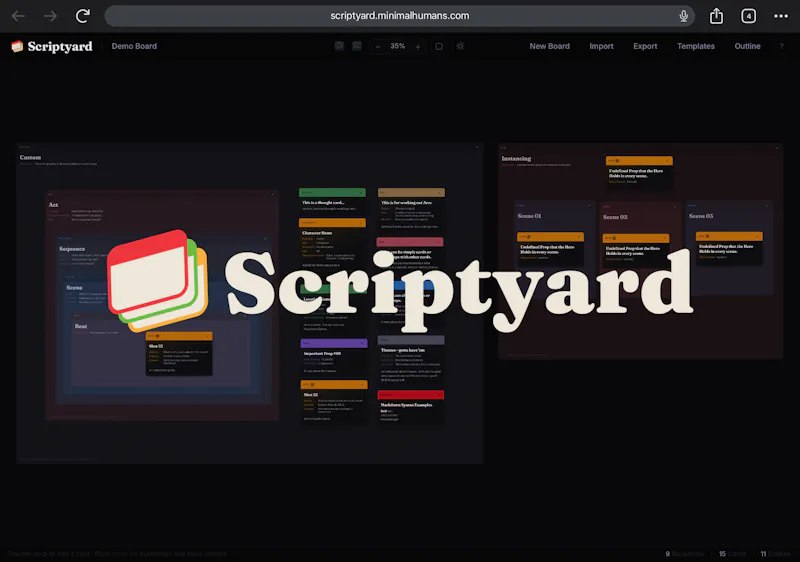Select the Custom backdrop title
The width and height of the screenshot is (800, 562).
[x=30, y=157]
